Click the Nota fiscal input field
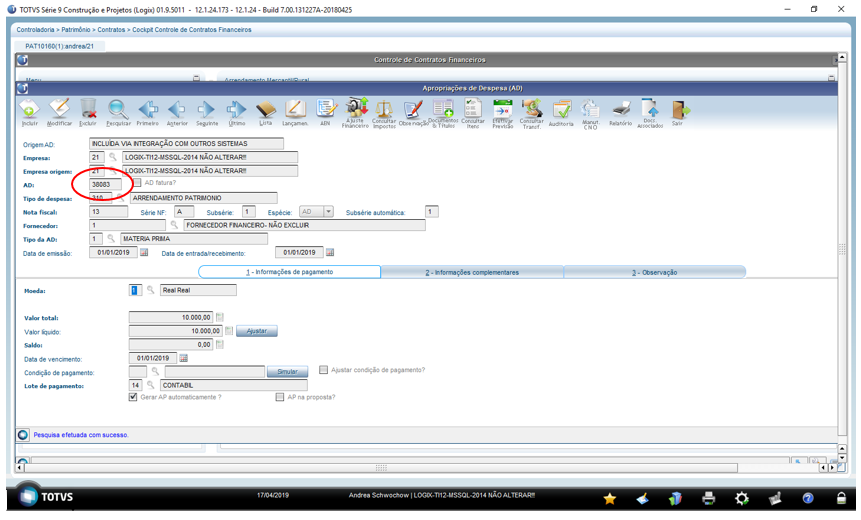 coord(109,211)
